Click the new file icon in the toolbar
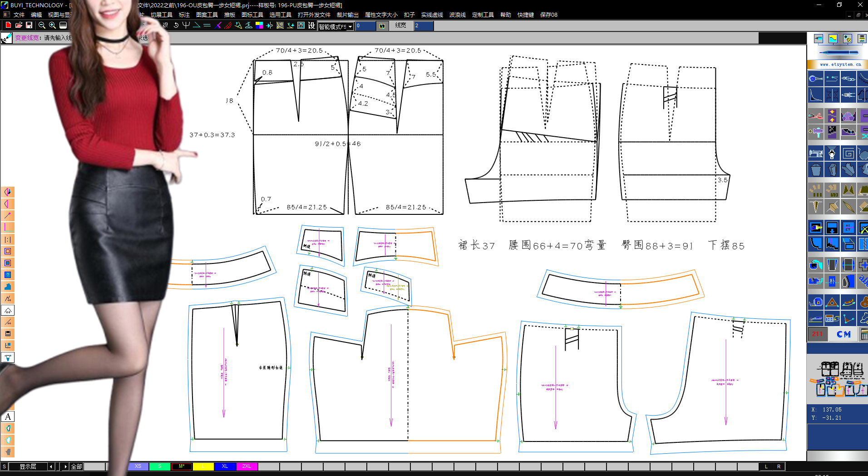Image resolution: width=868 pixels, height=476 pixels. pyautogui.click(x=8, y=25)
